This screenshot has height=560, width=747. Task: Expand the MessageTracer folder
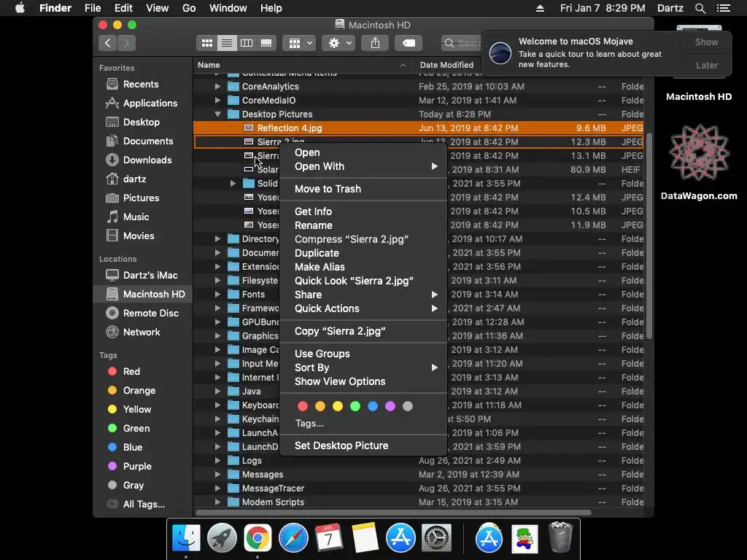(x=217, y=489)
